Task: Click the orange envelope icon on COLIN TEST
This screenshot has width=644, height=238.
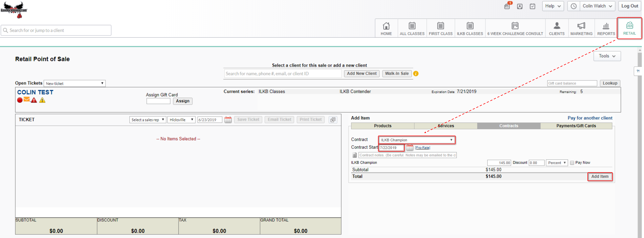Action: [x=26, y=99]
